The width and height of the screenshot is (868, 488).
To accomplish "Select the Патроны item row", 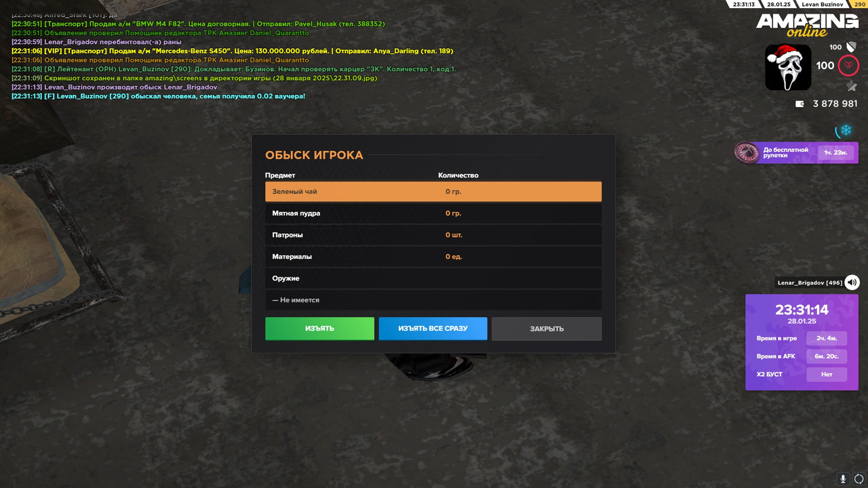I will (433, 235).
